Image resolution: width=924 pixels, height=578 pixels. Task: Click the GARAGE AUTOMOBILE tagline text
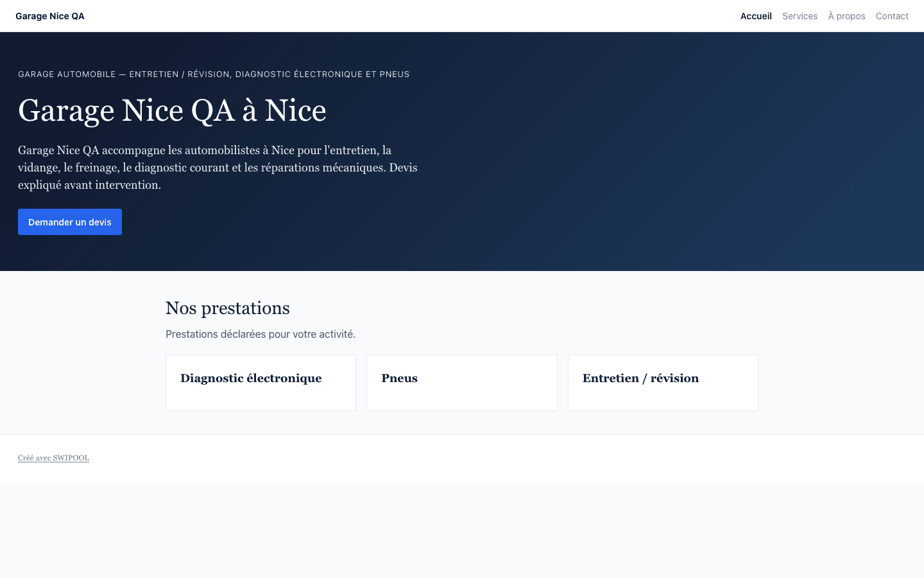214,74
